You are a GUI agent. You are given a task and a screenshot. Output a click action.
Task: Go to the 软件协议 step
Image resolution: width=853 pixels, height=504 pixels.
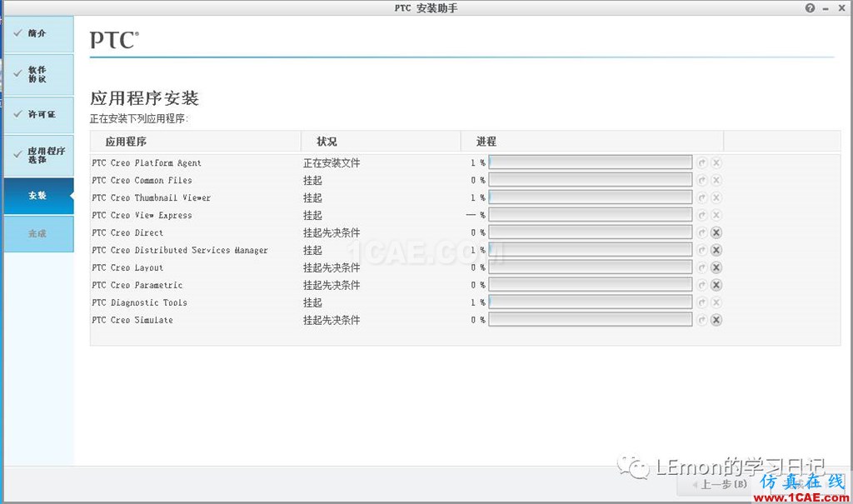pyautogui.click(x=38, y=75)
